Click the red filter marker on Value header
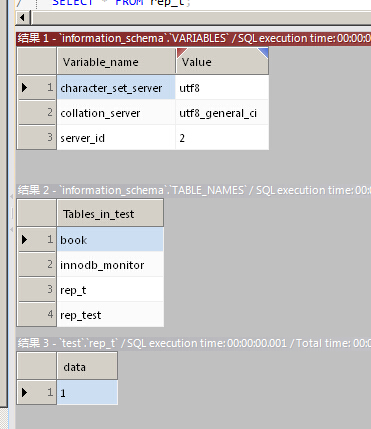This screenshot has width=371, height=429. pyautogui.click(x=181, y=52)
